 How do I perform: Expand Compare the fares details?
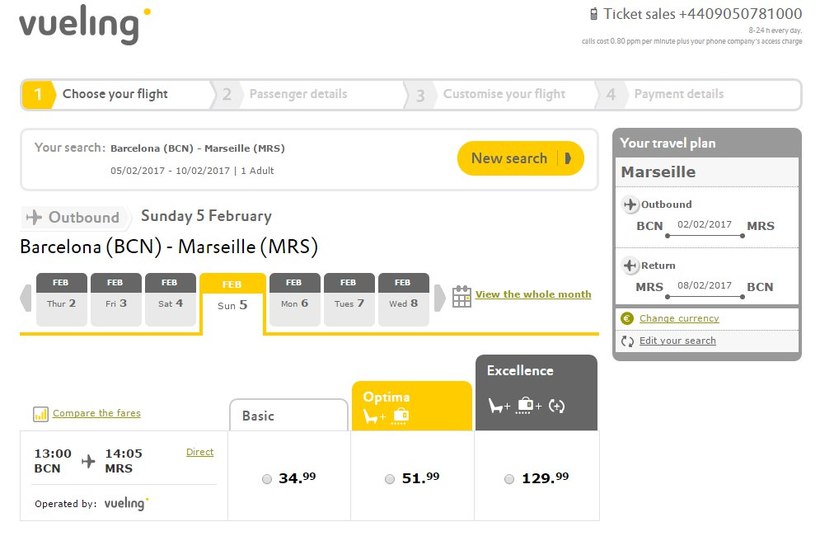point(96,413)
